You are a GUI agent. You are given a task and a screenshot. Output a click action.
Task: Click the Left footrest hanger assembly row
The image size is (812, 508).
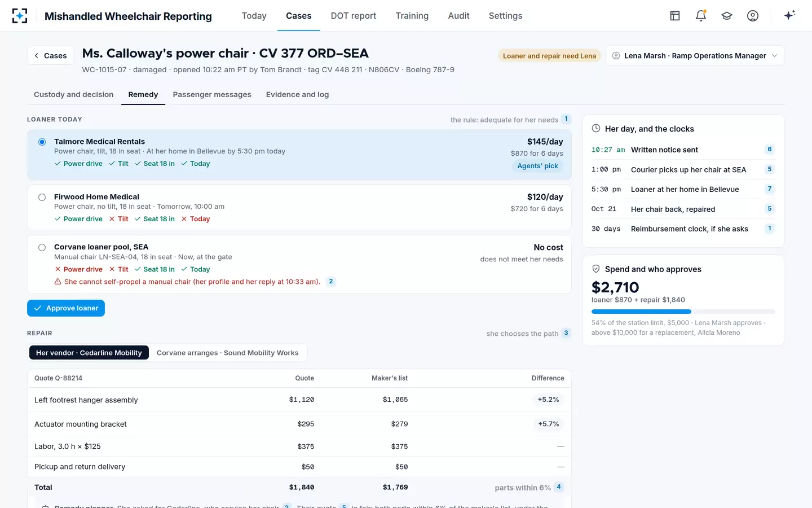point(299,400)
